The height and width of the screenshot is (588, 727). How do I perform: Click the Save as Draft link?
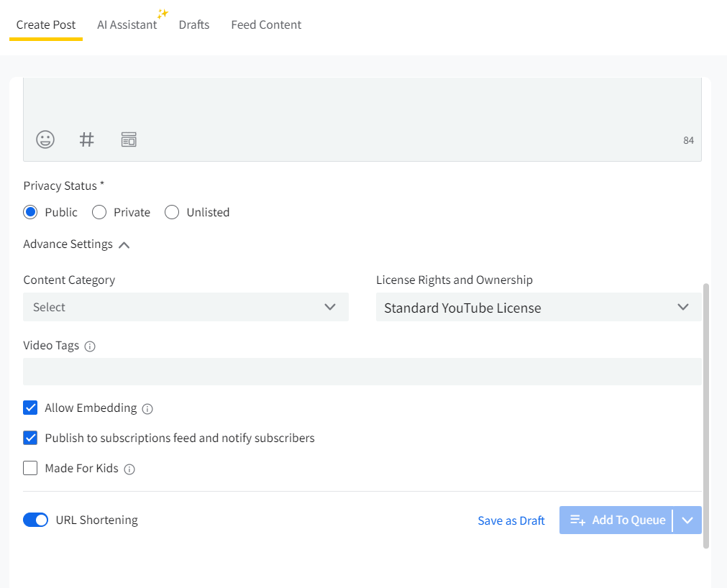click(511, 520)
